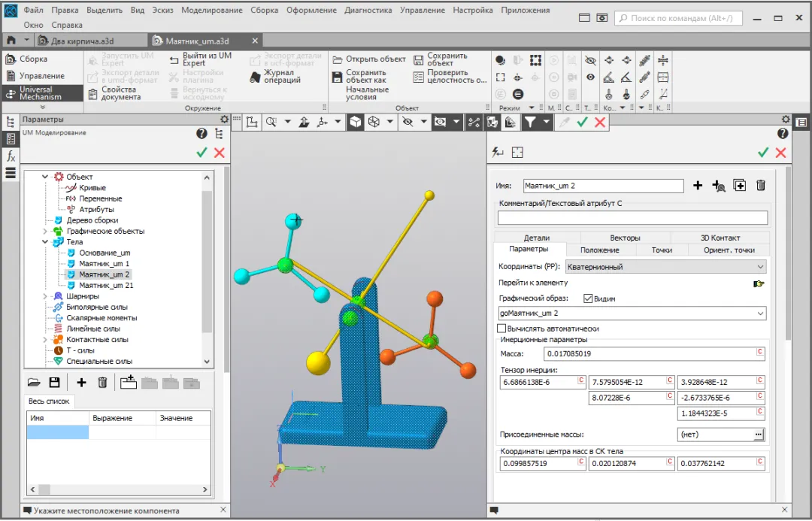Click the filter funnel icon in the view toolbar
The height and width of the screenshot is (521, 812).
pyautogui.click(x=530, y=122)
